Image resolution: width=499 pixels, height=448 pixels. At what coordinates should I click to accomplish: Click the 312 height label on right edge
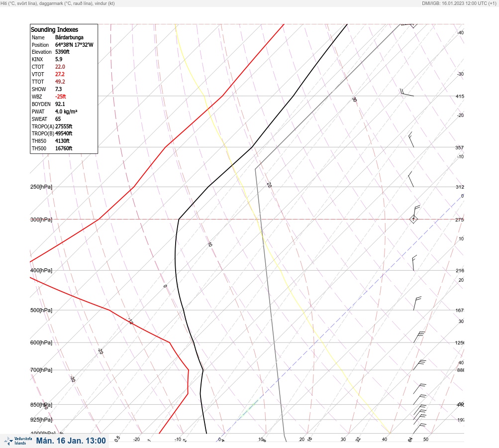460,187
